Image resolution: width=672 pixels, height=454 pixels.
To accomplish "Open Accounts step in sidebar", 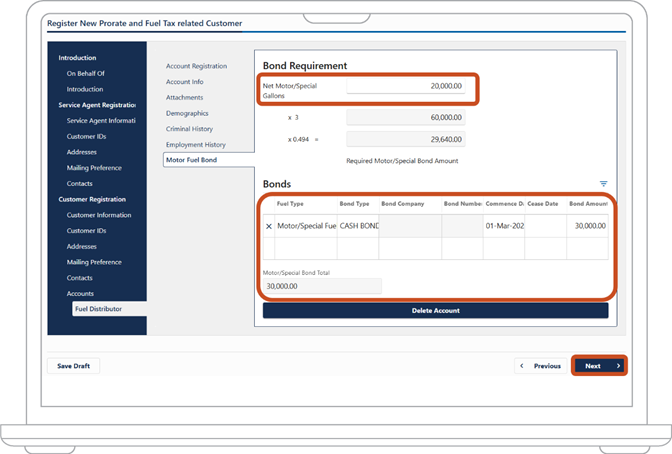I will pos(80,294).
